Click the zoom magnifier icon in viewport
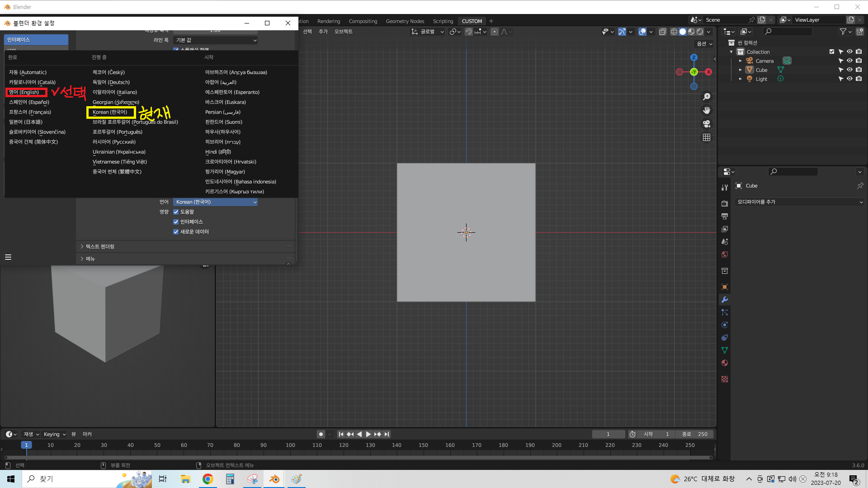This screenshot has width=868, height=488. click(707, 97)
